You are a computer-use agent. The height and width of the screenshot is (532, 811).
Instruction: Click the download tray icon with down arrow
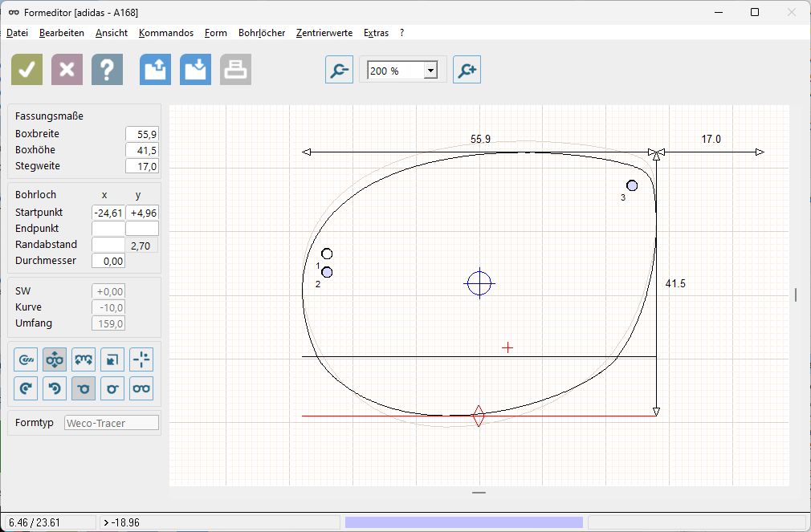point(195,70)
